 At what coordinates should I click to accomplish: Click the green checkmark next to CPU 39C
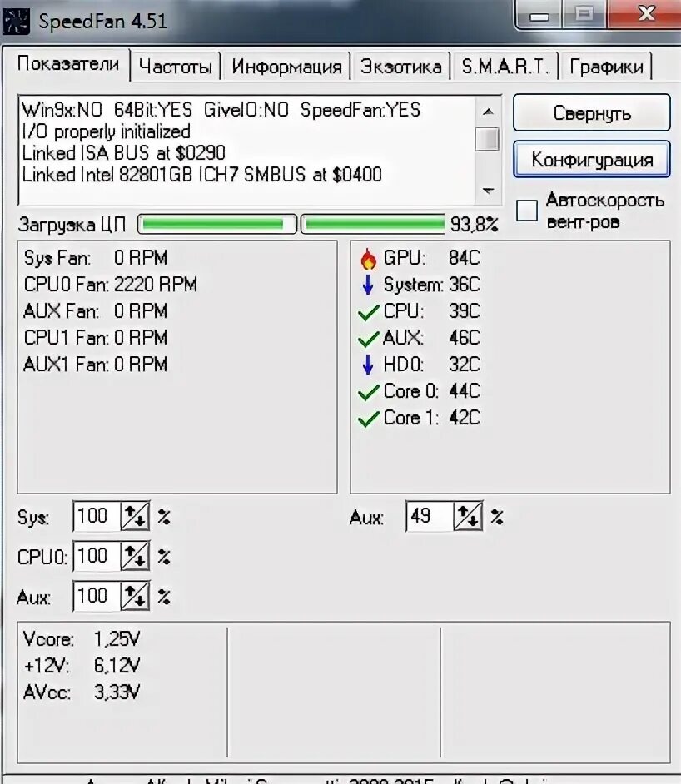click(369, 312)
